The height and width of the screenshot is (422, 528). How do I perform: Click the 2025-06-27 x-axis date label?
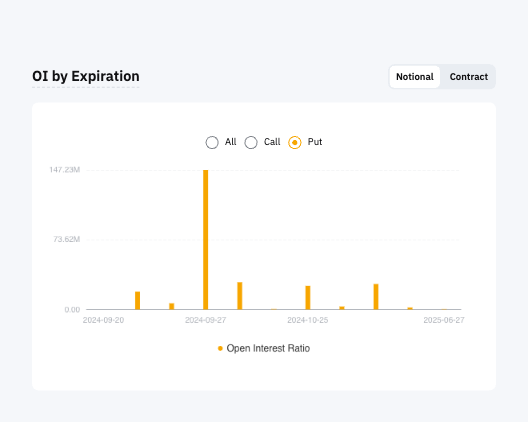(444, 320)
